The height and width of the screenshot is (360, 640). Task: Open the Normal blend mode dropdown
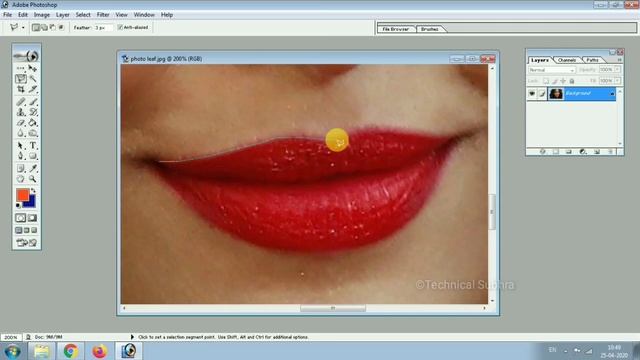point(551,70)
